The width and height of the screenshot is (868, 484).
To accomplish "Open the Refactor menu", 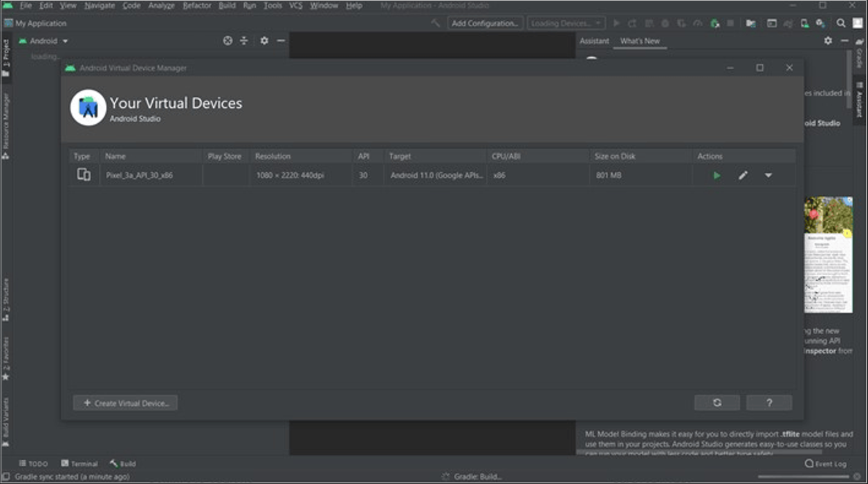I will point(196,6).
